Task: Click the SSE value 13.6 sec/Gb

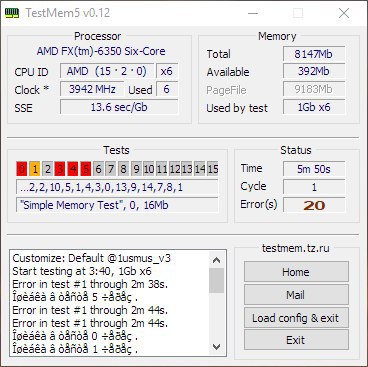Action: pos(119,107)
